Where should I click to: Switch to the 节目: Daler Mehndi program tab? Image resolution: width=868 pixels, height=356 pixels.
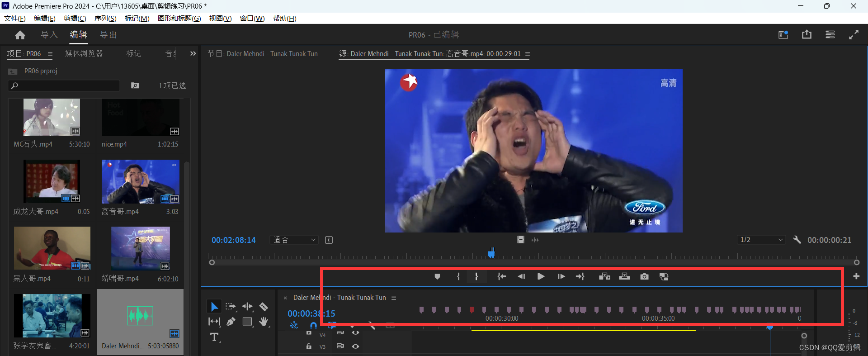point(263,53)
